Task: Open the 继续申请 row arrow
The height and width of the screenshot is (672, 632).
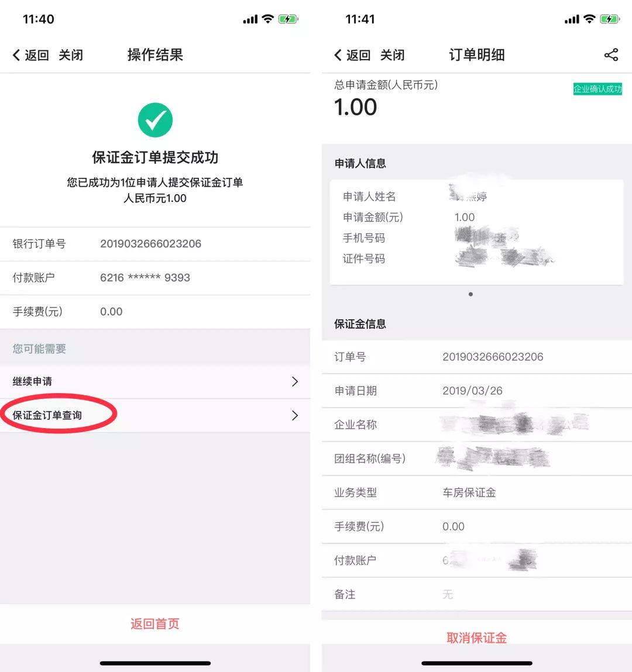Action: pos(294,381)
